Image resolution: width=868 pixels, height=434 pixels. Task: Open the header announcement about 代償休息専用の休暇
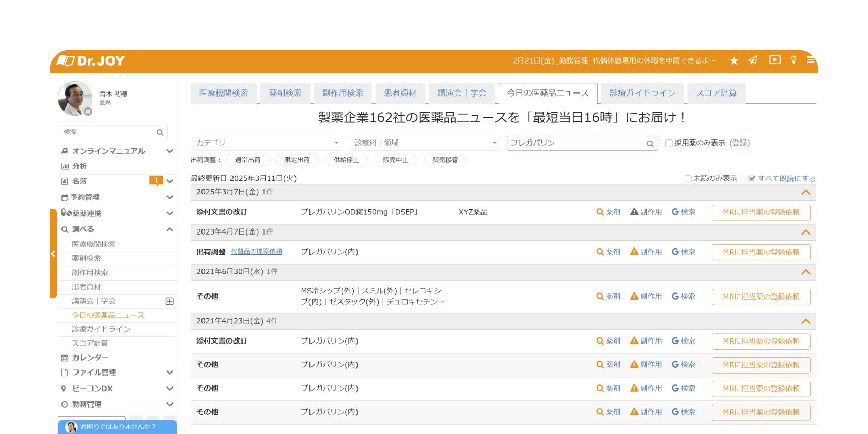[614, 60]
